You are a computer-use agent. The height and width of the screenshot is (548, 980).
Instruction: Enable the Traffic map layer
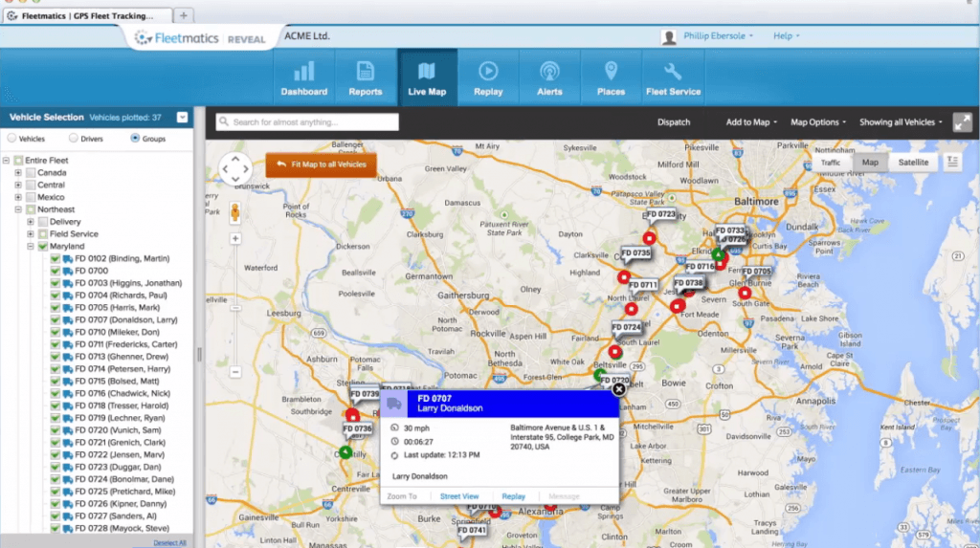click(x=831, y=163)
